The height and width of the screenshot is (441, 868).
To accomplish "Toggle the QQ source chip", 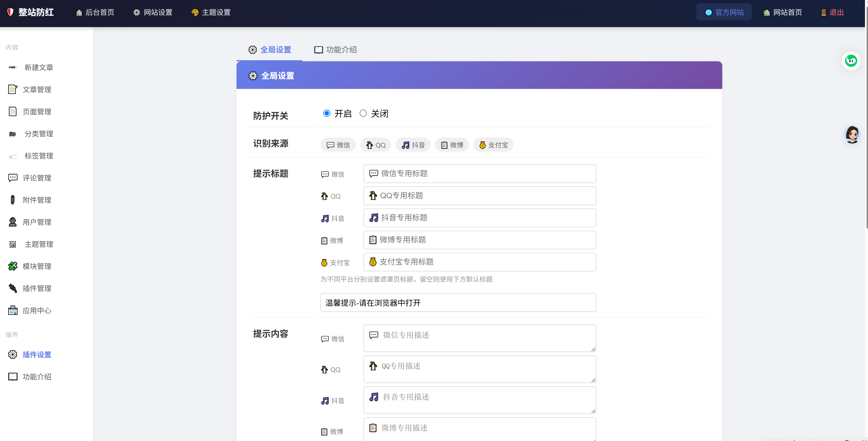I will [x=375, y=145].
